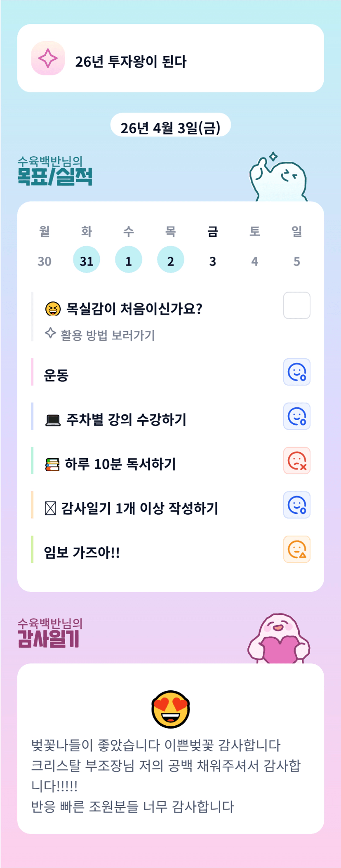This screenshot has height=868, width=341.
Task: Click the orange face status for 임보 가즈아!!
Action: 296,549
